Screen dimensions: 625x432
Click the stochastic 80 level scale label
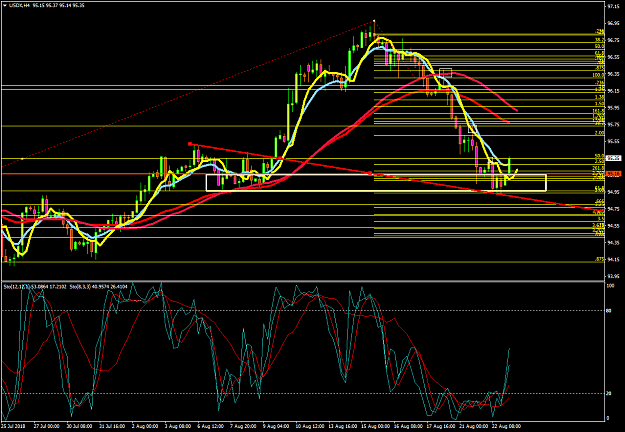coord(609,311)
